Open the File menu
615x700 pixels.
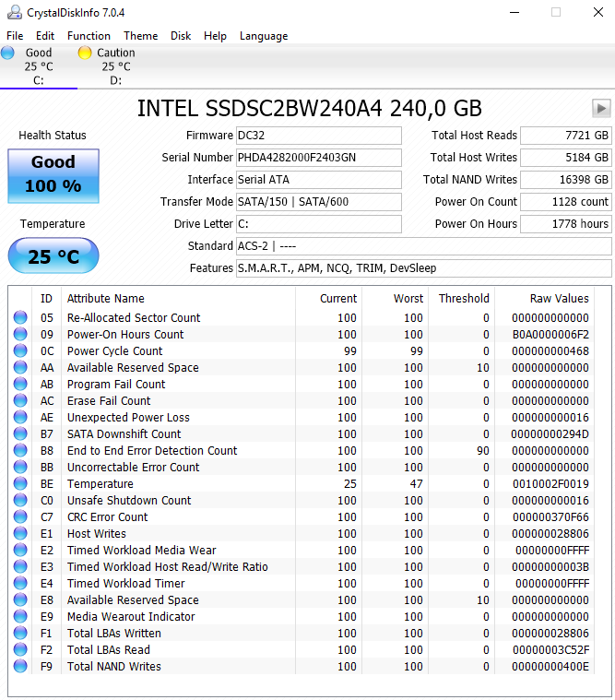15,36
